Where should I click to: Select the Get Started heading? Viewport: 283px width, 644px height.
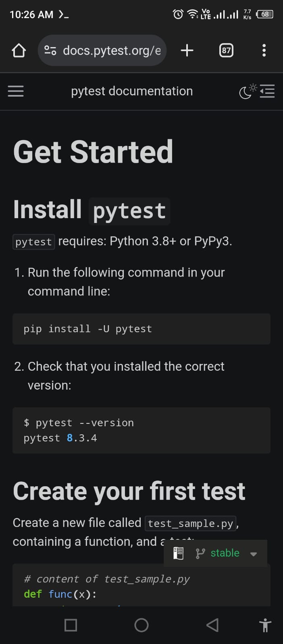[93, 151]
